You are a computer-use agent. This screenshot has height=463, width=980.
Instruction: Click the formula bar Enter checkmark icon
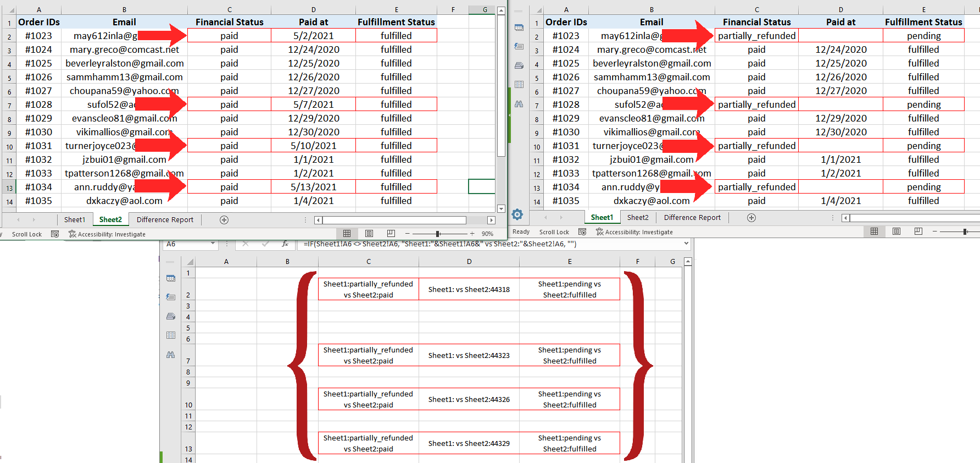265,244
